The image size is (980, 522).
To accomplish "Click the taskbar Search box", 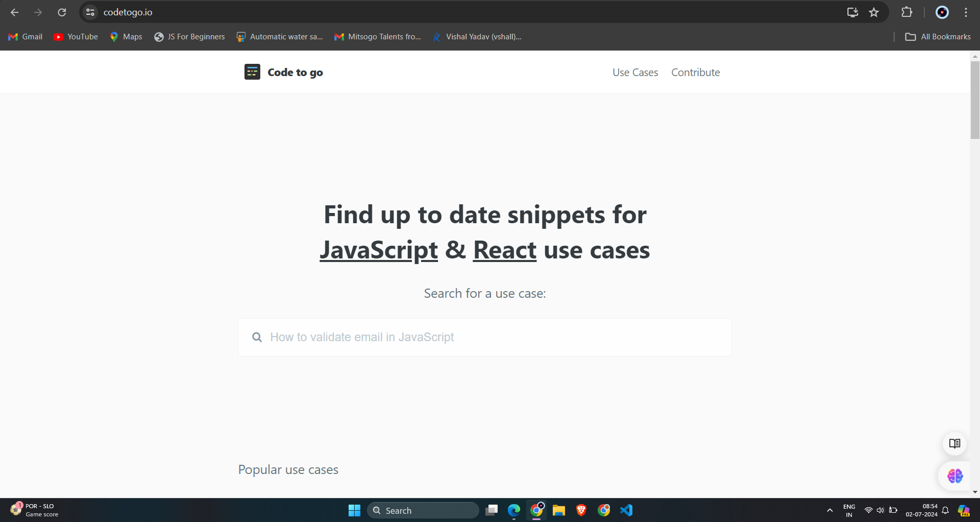I will [x=423, y=510].
